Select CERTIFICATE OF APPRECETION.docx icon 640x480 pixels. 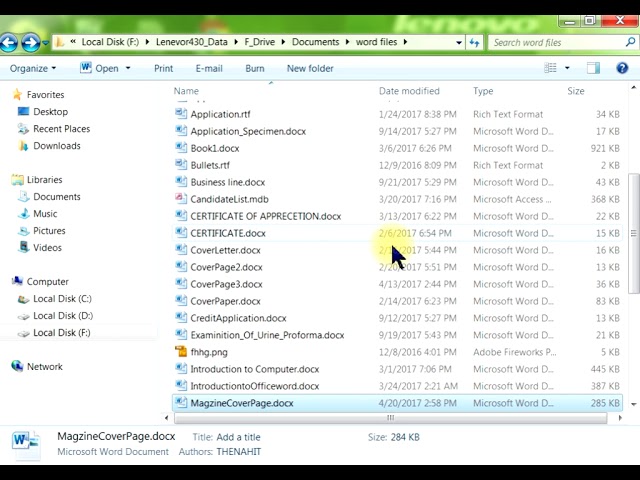[181, 216]
